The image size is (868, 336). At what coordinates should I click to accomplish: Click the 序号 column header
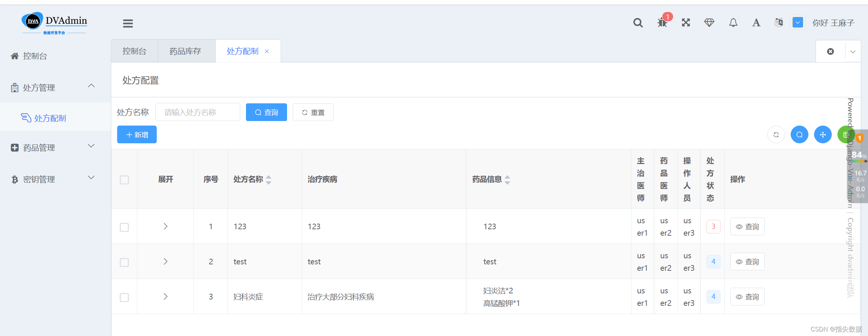point(211,180)
